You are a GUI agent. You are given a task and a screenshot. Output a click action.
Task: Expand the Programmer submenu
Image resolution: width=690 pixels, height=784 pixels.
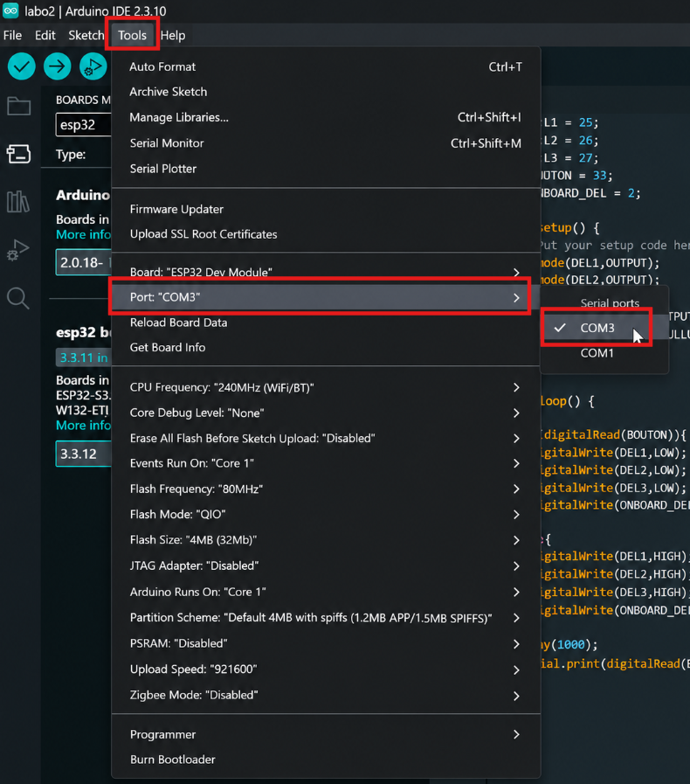pos(326,734)
